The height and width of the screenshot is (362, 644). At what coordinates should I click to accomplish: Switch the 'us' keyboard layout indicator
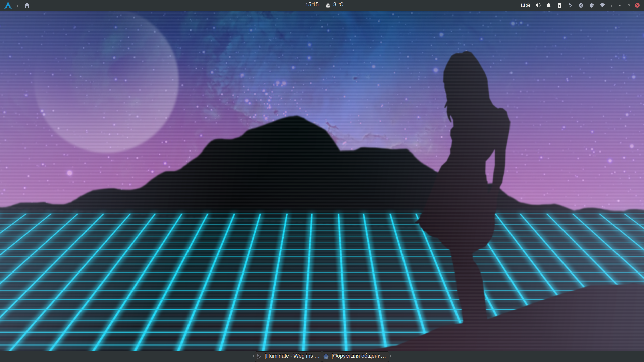coord(525,5)
